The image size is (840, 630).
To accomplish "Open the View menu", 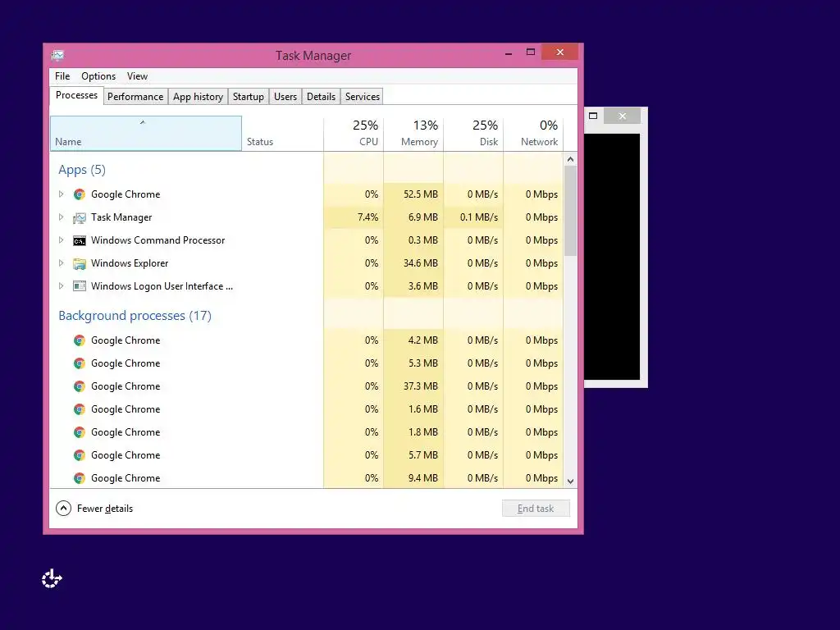I will click(137, 76).
